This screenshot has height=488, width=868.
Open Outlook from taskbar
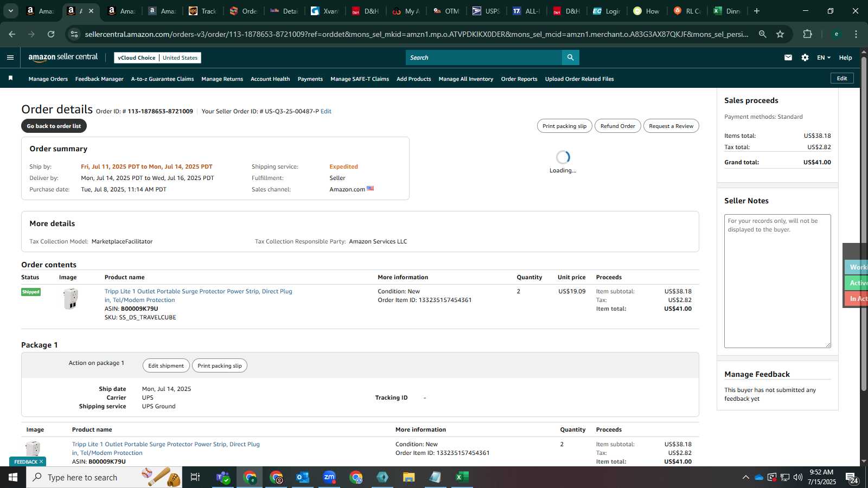tap(303, 477)
